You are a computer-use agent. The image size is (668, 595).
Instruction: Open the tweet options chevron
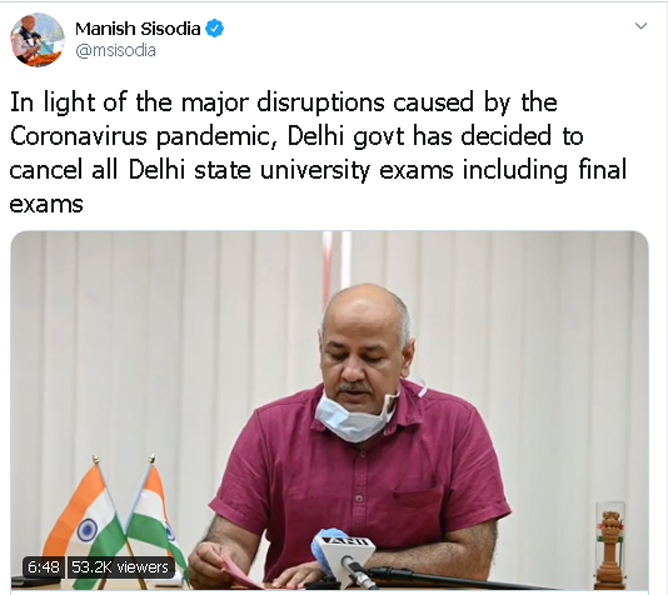pos(641,26)
